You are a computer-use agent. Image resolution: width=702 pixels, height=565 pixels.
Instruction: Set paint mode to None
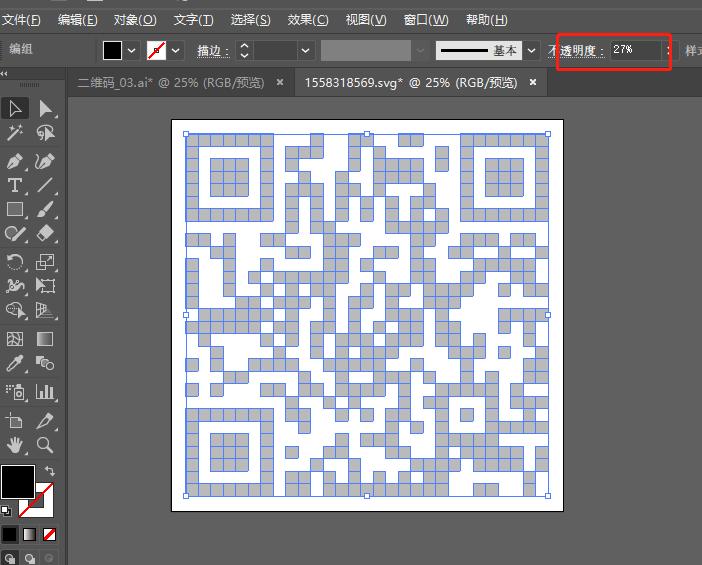49,534
